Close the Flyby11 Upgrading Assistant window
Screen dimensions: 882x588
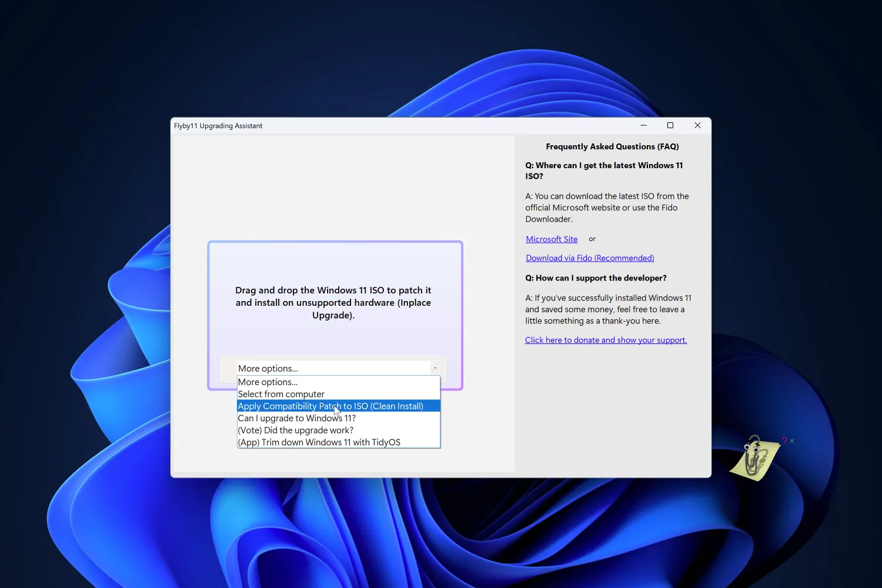coord(697,125)
